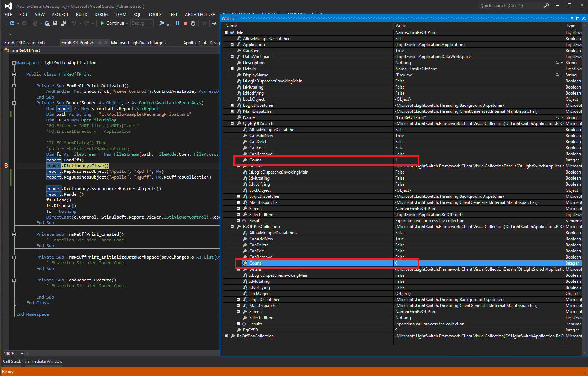The height and width of the screenshot is (376, 588).
Task: Collapse the expanded ReOffPosCollection node
Action: pos(232,227)
